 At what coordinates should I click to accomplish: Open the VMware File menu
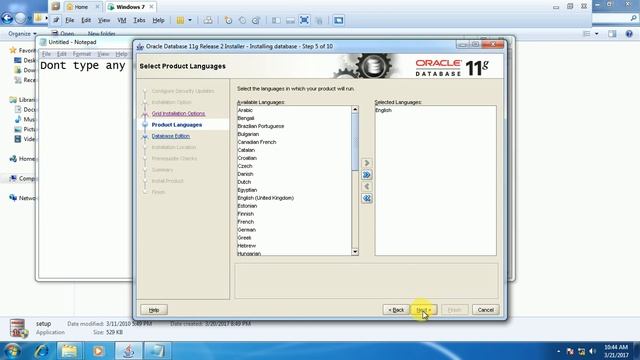[70, 20]
